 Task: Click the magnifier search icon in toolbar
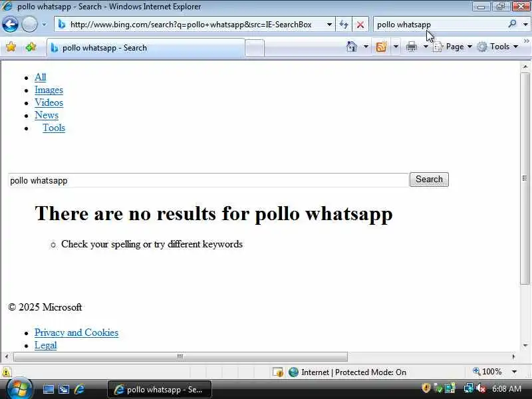click(x=512, y=24)
